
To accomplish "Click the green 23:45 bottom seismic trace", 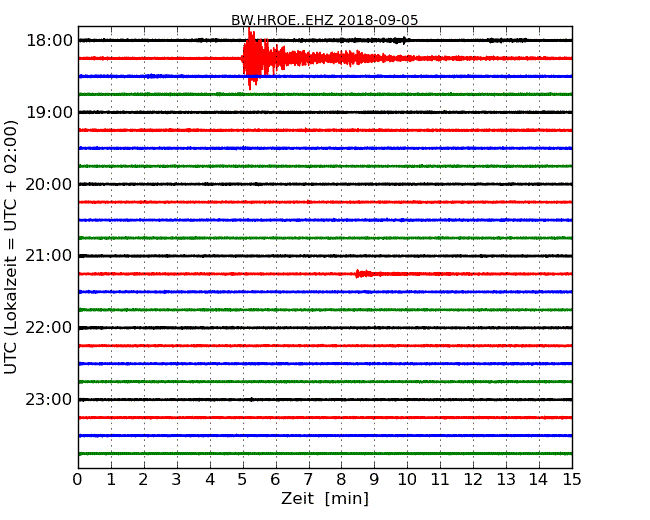I will point(325,454).
